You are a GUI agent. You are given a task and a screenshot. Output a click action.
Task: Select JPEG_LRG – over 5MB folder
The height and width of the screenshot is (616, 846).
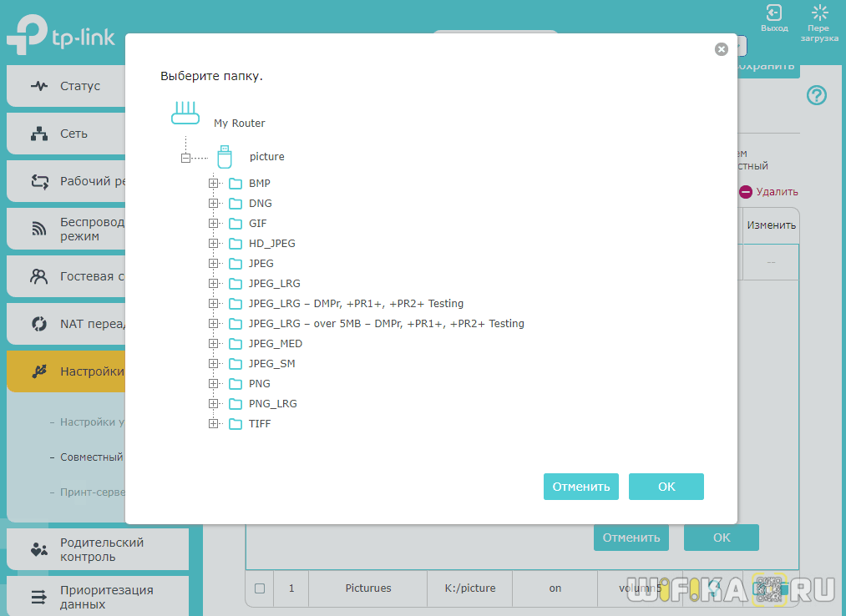[x=386, y=324]
